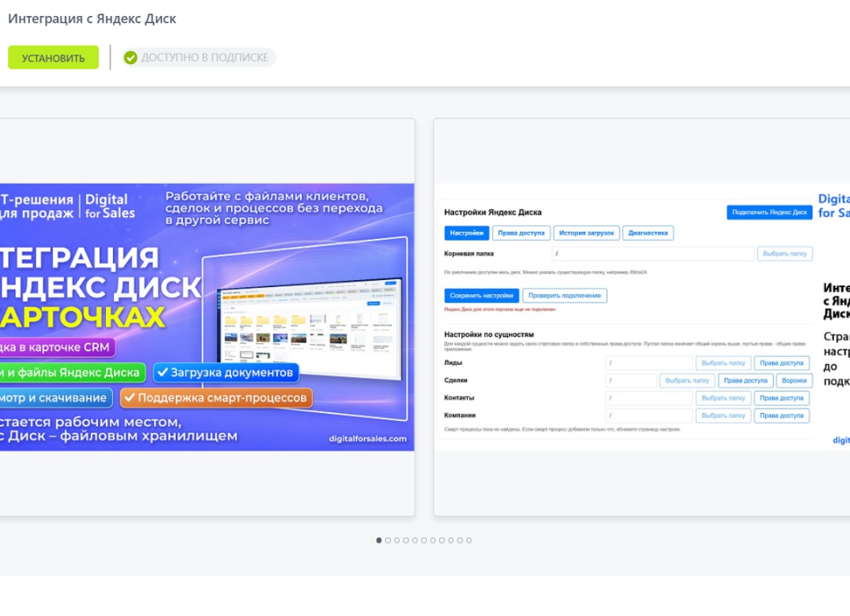Open the Настройки Яндекс Диска screenshot slide

(x=642, y=317)
